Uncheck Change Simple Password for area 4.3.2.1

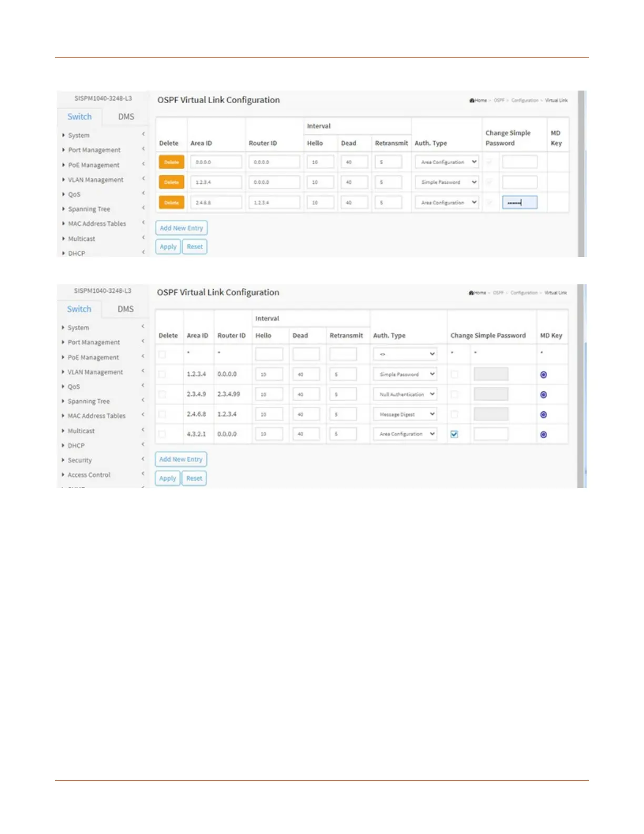pyautogui.click(x=455, y=434)
